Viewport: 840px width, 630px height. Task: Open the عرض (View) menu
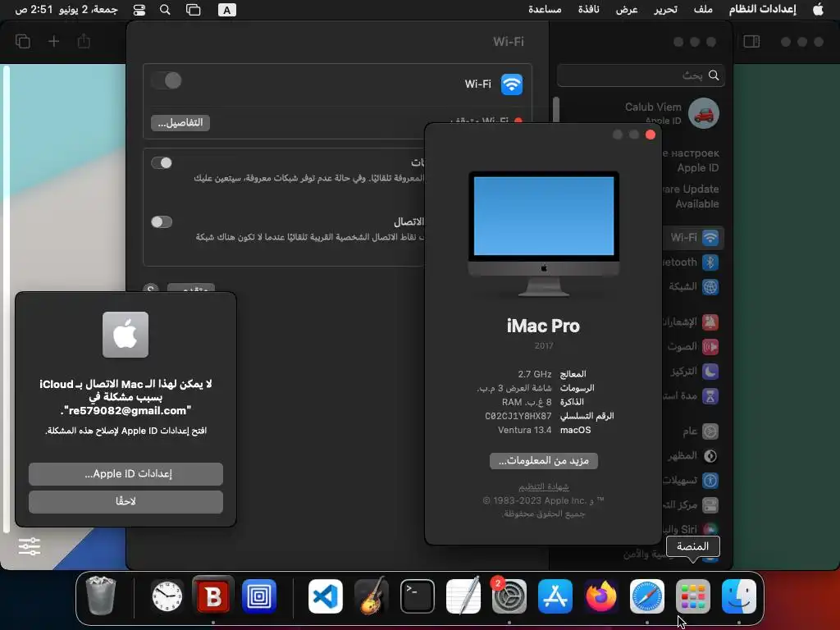627,9
